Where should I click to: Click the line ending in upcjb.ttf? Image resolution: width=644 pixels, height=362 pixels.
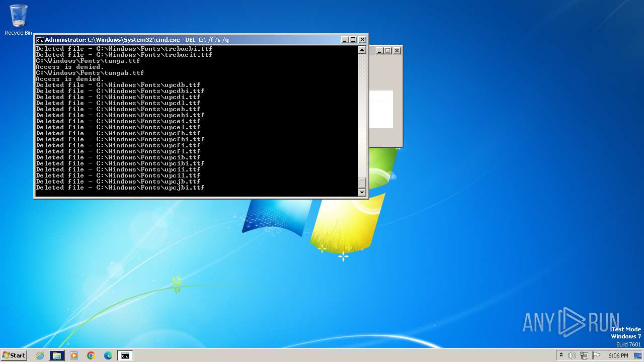118,182
